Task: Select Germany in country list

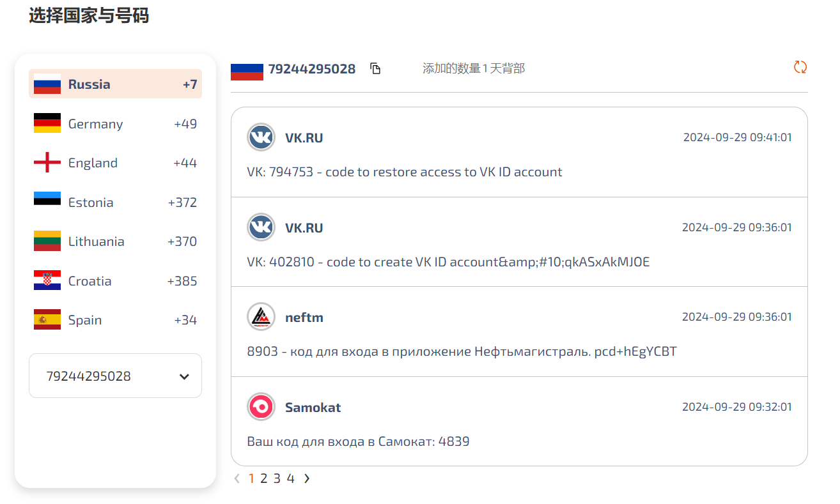Action: (x=115, y=123)
